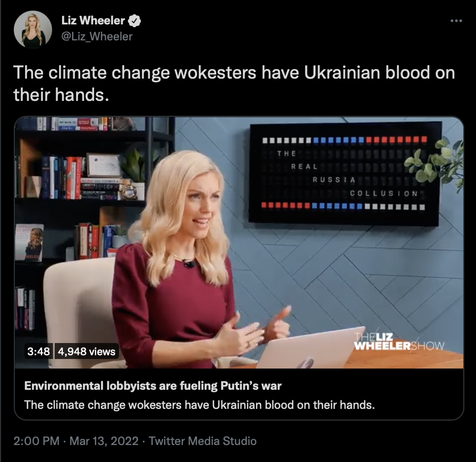Click the tweet text about climate wokesters
476x462 pixels.
click(x=234, y=83)
